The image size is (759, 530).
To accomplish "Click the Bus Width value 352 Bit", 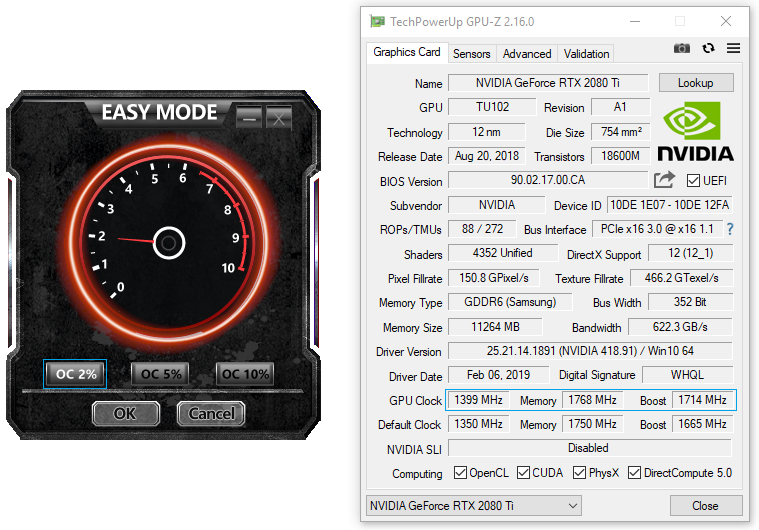I will tap(690, 302).
